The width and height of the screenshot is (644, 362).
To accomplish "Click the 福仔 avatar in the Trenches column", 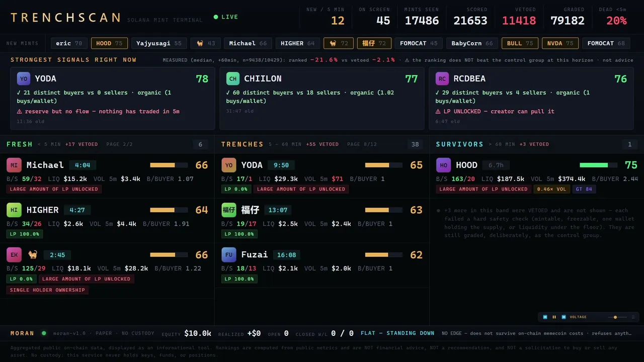I will 229,210.
